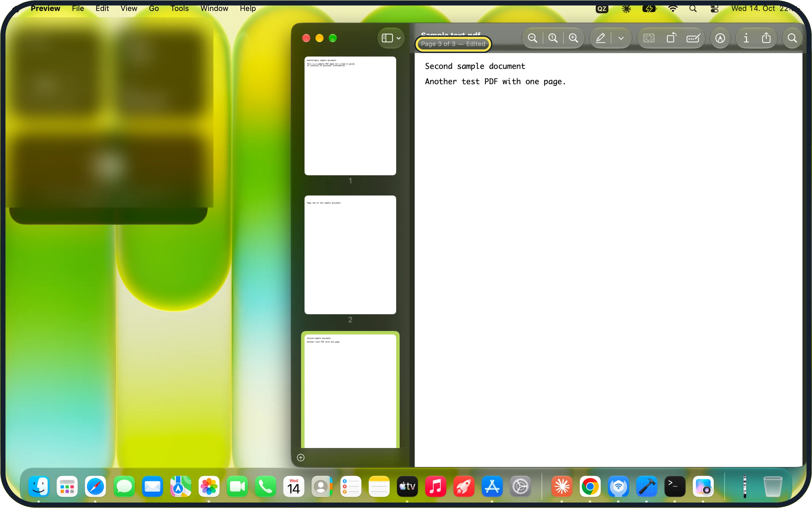
Task: Select the page 2 thumbnail
Action: coord(350,255)
